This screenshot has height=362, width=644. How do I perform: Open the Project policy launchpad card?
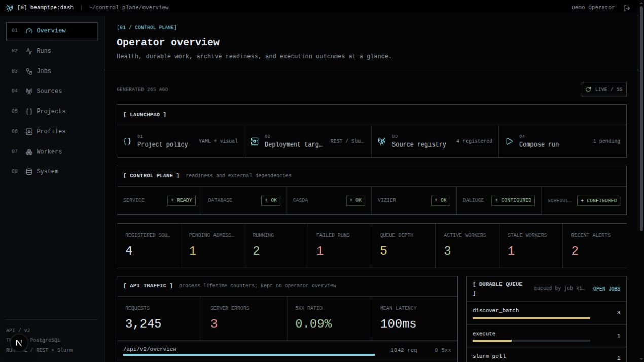pyautogui.click(x=181, y=141)
